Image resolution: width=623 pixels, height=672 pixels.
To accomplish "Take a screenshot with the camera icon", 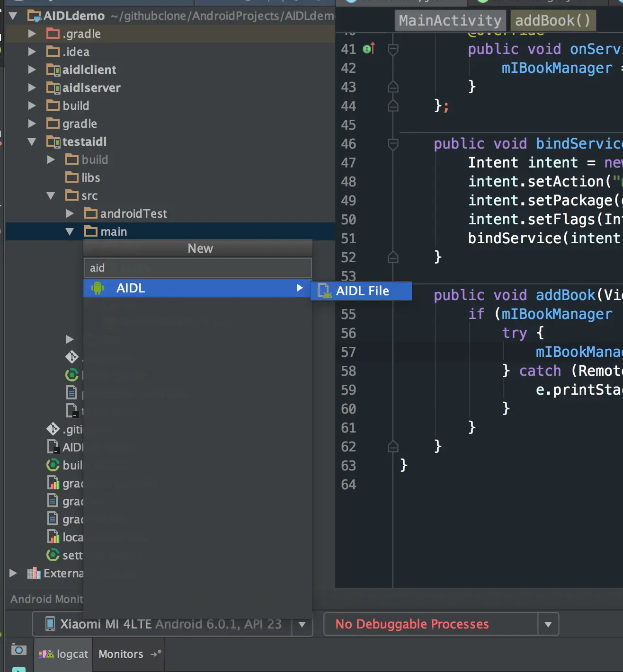I will (x=18, y=649).
